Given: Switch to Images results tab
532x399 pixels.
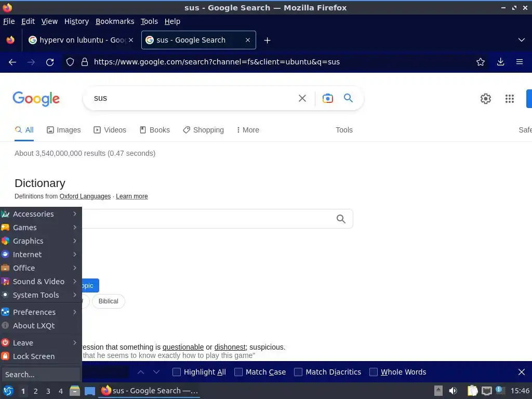Looking at the screenshot, I should tap(64, 130).
